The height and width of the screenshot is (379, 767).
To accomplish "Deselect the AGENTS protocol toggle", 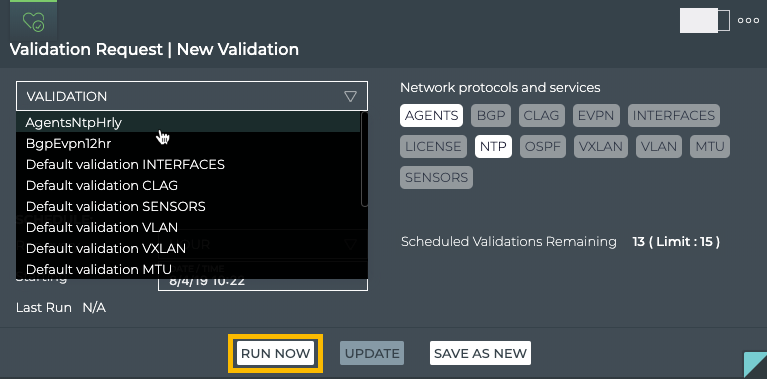I will [431, 115].
